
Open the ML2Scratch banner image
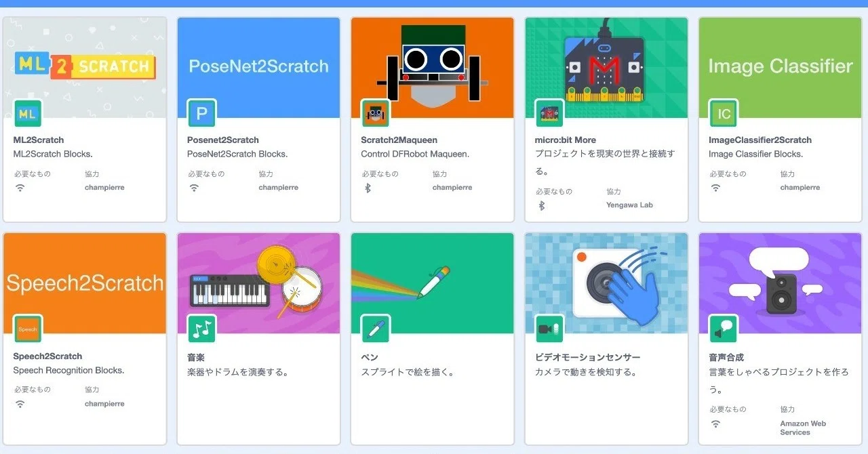(85, 67)
